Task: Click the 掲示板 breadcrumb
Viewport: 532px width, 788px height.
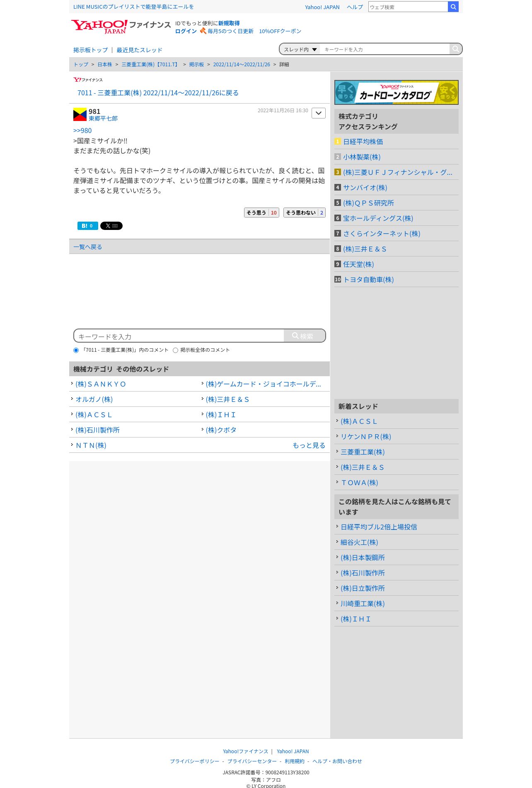Action: point(196,65)
